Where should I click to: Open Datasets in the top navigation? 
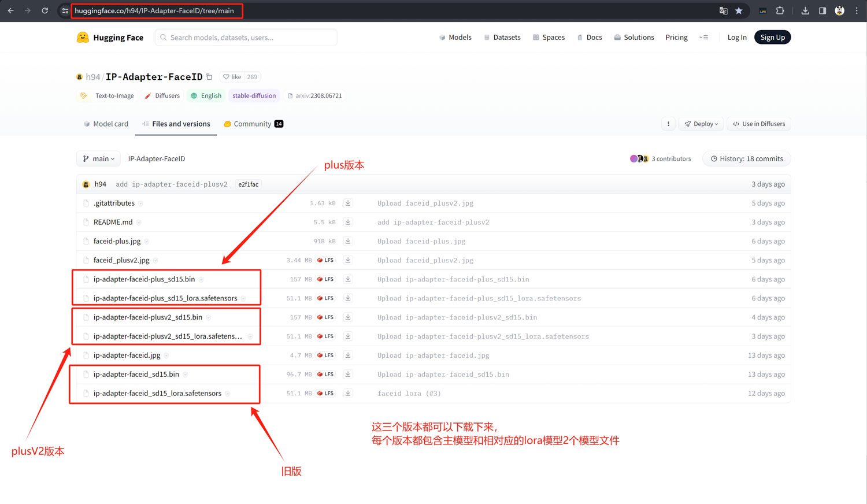(x=502, y=38)
